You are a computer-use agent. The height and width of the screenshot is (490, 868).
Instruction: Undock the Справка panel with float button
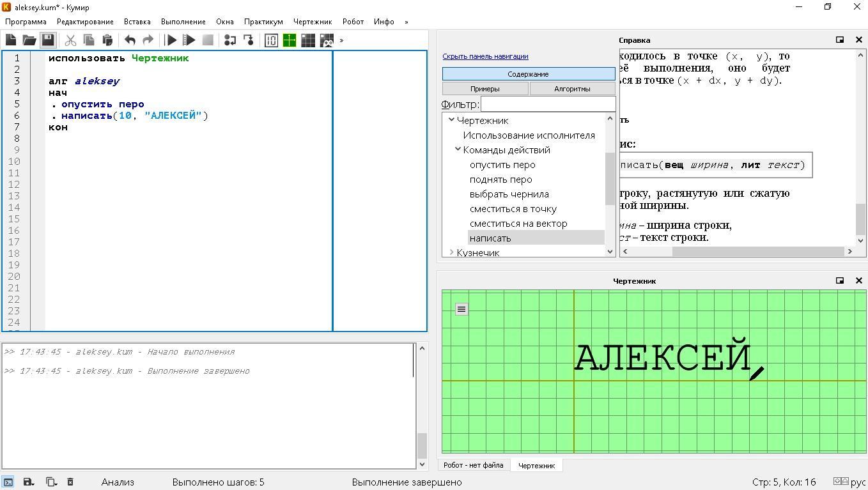click(x=840, y=40)
